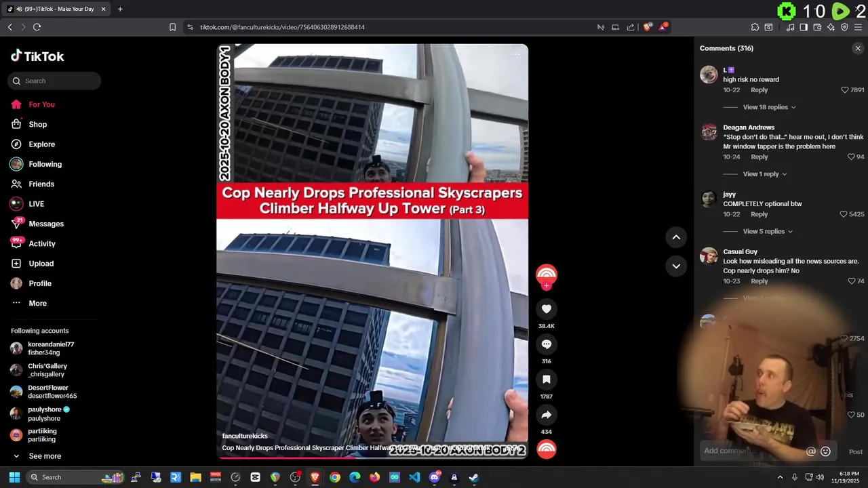Open browser hamburger menu
868x488 pixels.
click(858, 27)
